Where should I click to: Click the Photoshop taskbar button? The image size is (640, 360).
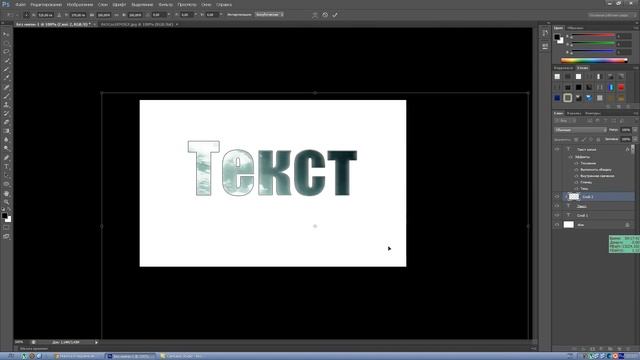[131, 356]
